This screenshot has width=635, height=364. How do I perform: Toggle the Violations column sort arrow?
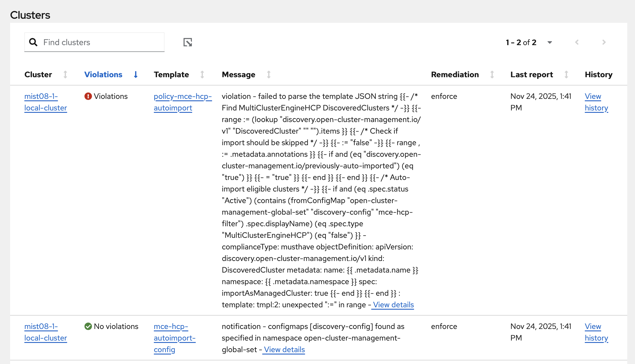click(x=136, y=75)
